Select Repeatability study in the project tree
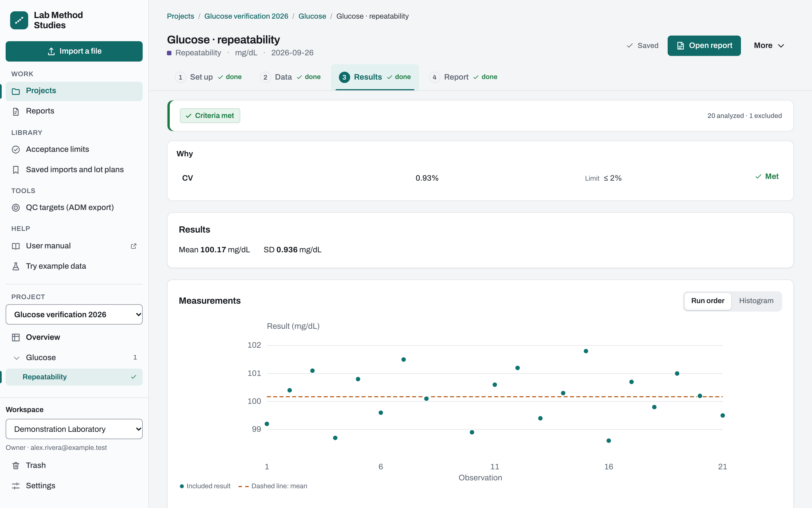Screen dimensions: 812x508 tap(74, 377)
